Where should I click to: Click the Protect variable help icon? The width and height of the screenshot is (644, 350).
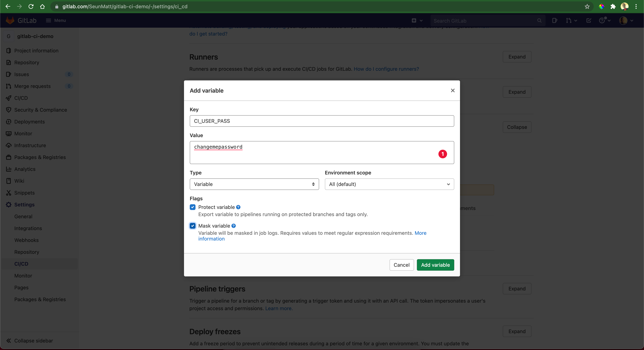[238, 207]
